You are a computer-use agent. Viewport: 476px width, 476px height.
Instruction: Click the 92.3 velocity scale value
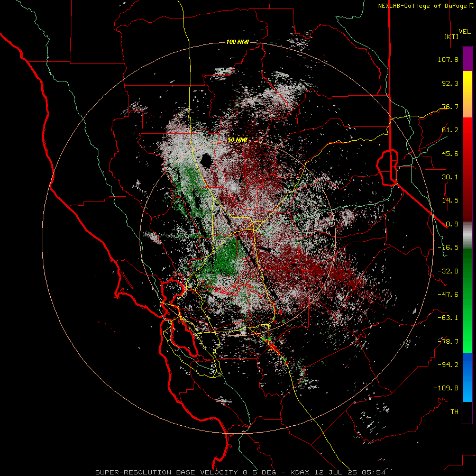coord(450,83)
